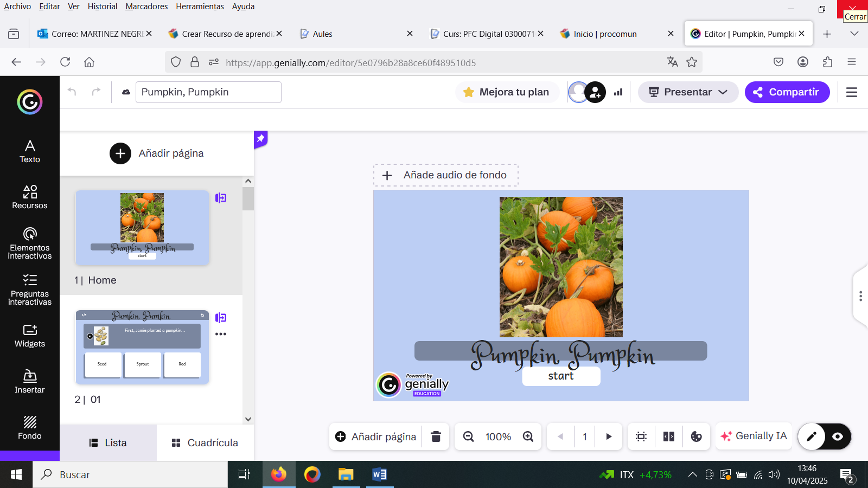868x488 pixels.
Task: Enable edit mode with the pencil toggle
Action: [812, 436]
